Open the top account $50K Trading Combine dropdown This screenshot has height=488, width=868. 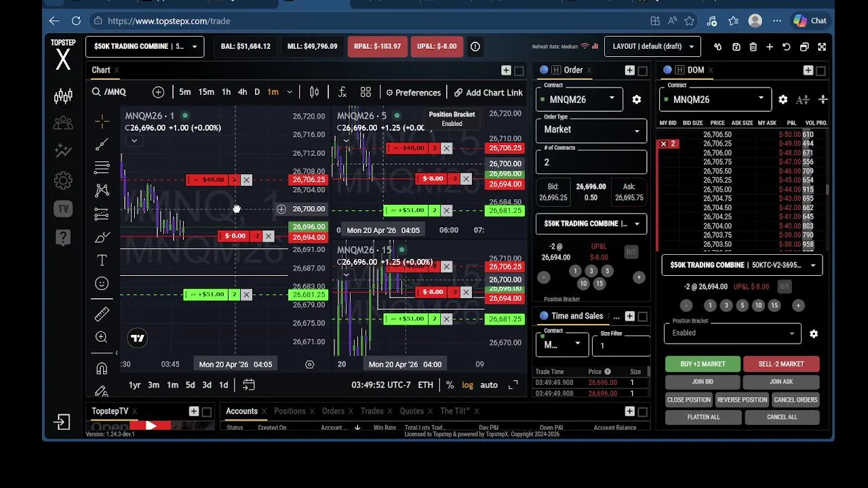145,47
